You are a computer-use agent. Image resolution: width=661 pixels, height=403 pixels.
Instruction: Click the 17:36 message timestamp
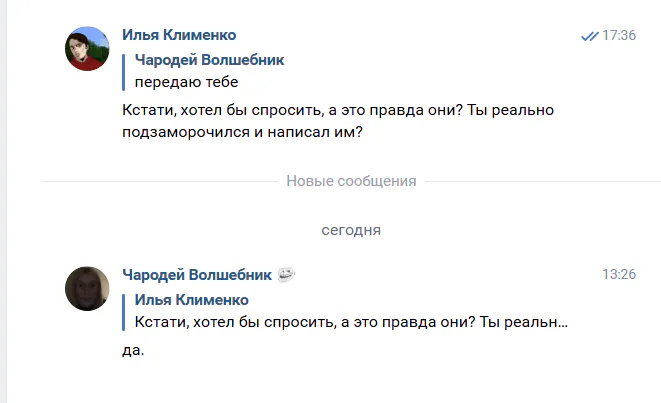point(620,35)
